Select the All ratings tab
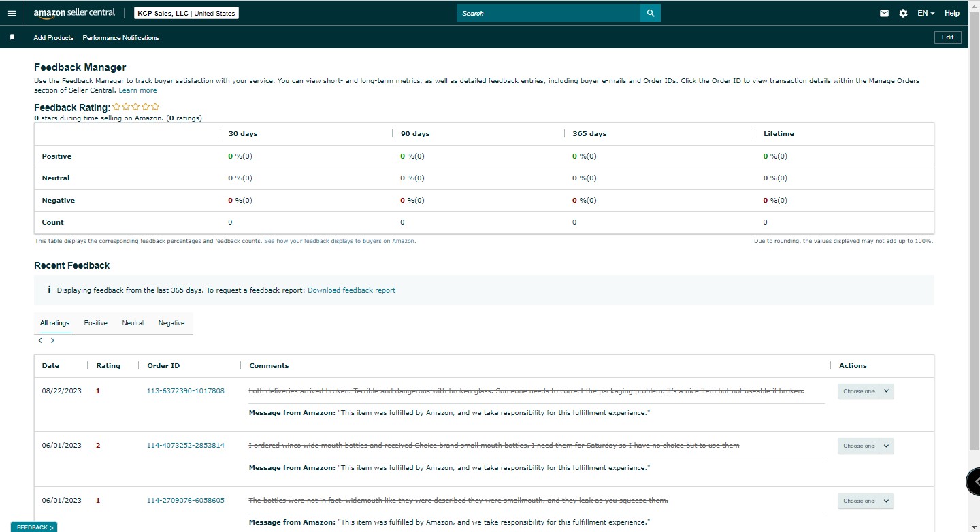This screenshot has height=532, width=980. coord(54,323)
